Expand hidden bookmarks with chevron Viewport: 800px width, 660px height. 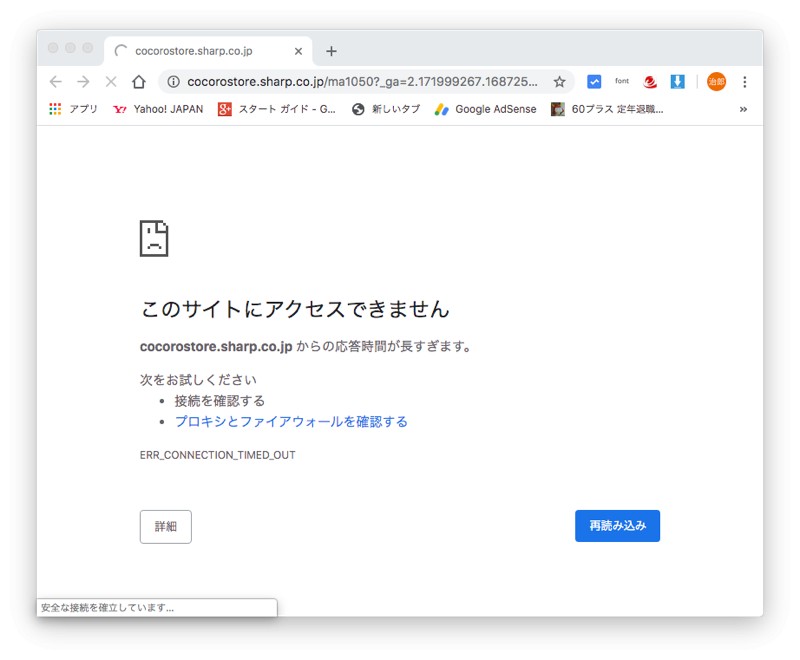(743, 109)
